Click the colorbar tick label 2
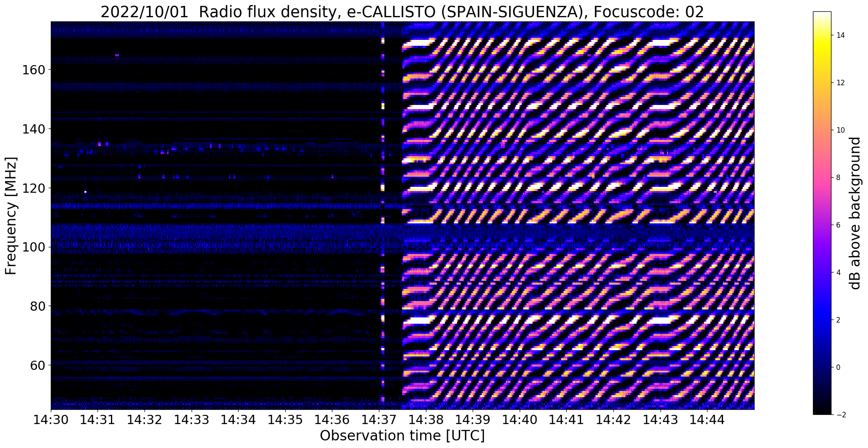 point(839,320)
